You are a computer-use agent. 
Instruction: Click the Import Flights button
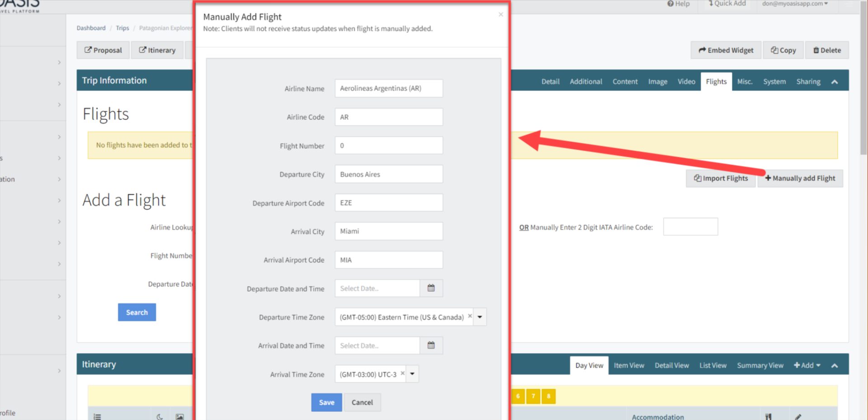[x=721, y=178]
